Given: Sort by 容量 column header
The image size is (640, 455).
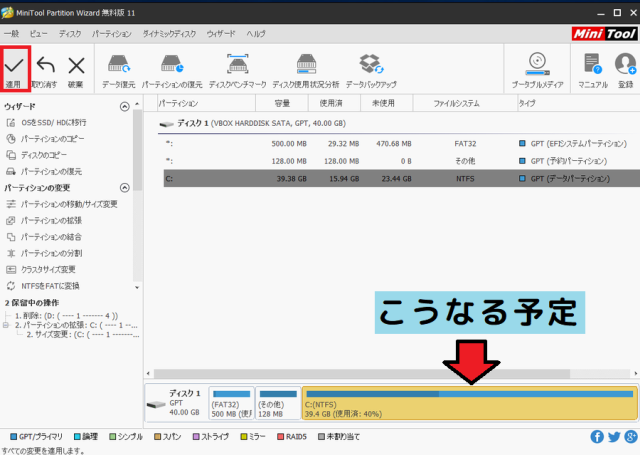Looking at the screenshot, I should pos(282,103).
